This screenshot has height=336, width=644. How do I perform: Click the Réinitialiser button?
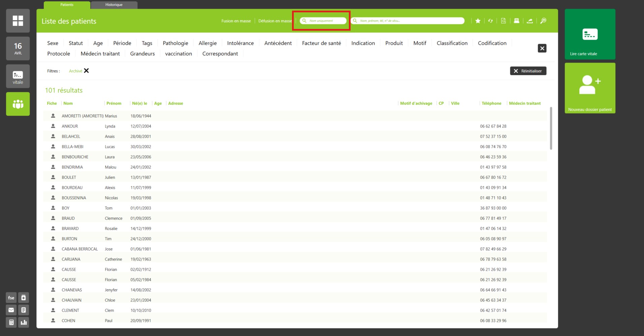click(x=528, y=71)
